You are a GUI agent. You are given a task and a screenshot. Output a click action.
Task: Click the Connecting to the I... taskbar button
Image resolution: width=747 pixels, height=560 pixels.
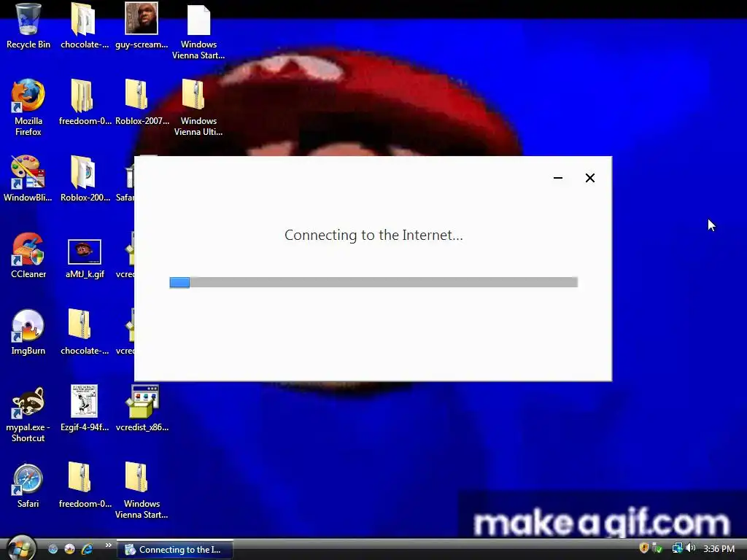pyautogui.click(x=175, y=550)
